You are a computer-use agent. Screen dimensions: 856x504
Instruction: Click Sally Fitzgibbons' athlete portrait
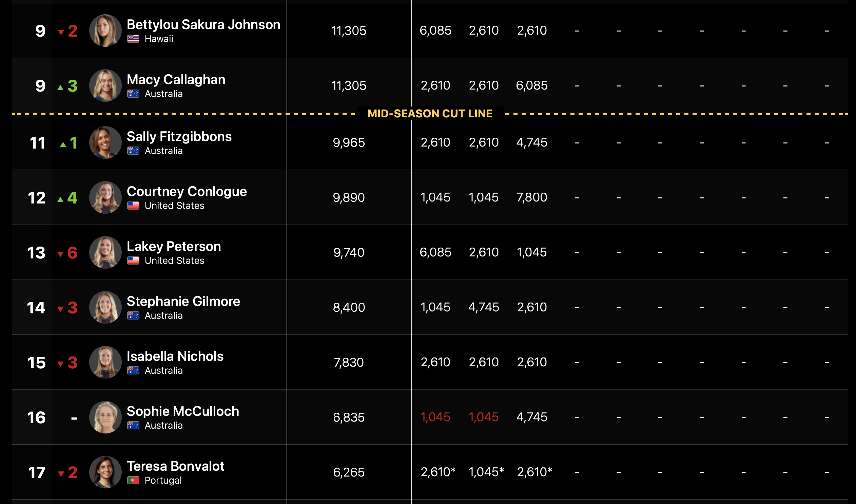pyautogui.click(x=105, y=143)
